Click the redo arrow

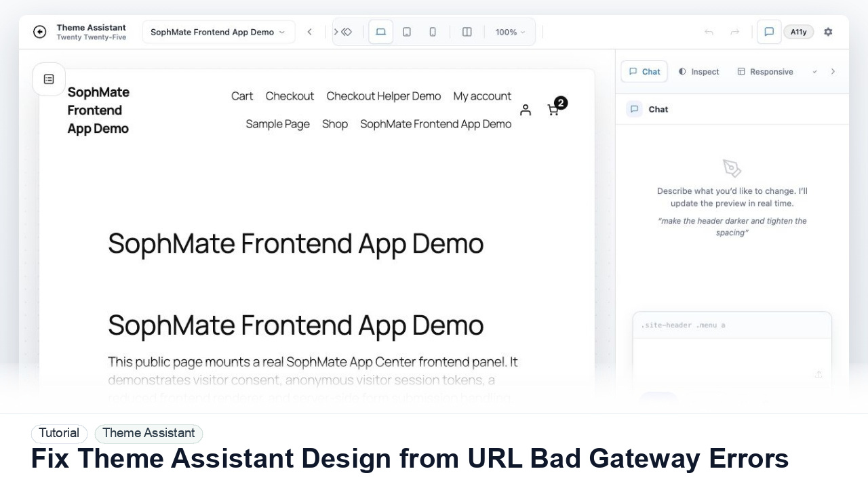[x=734, y=32]
